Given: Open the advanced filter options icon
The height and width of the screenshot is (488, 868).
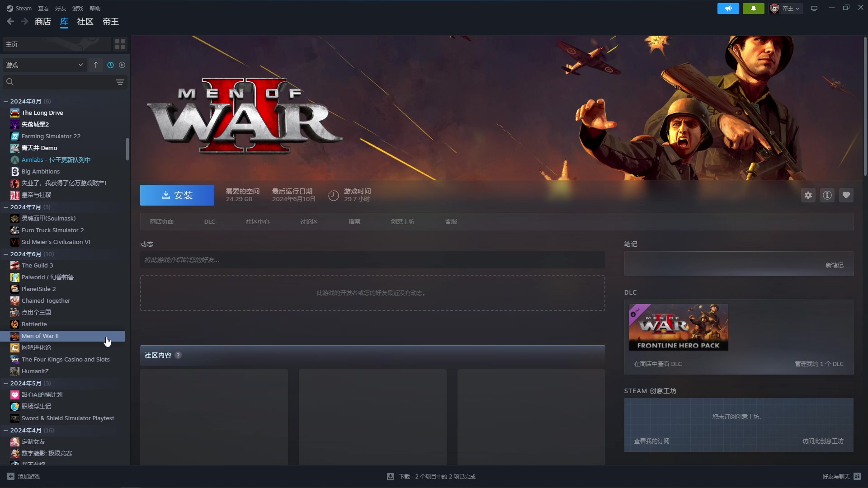Looking at the screenshot, I should click(120, 82).
